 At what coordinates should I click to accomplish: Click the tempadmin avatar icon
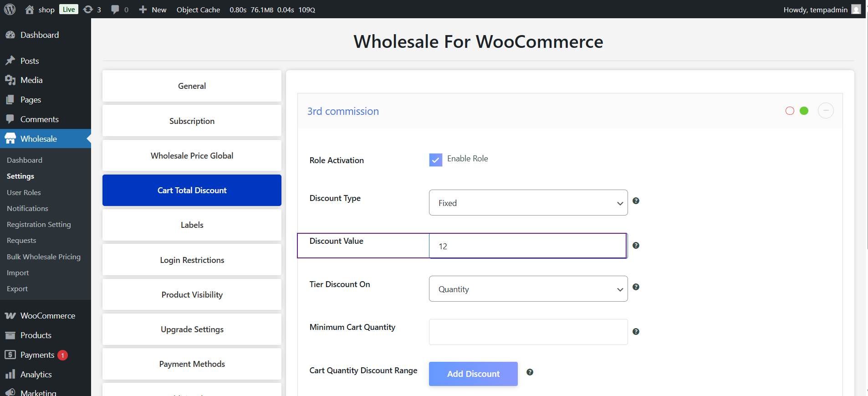click(856, 10)
